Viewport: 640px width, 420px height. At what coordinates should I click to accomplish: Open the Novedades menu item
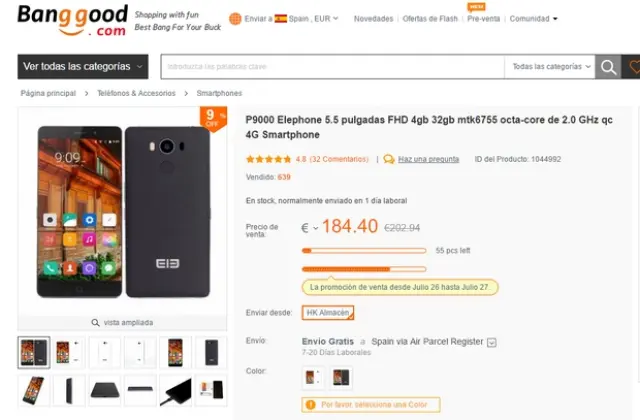pyautogui.click(x=373, y=18)
